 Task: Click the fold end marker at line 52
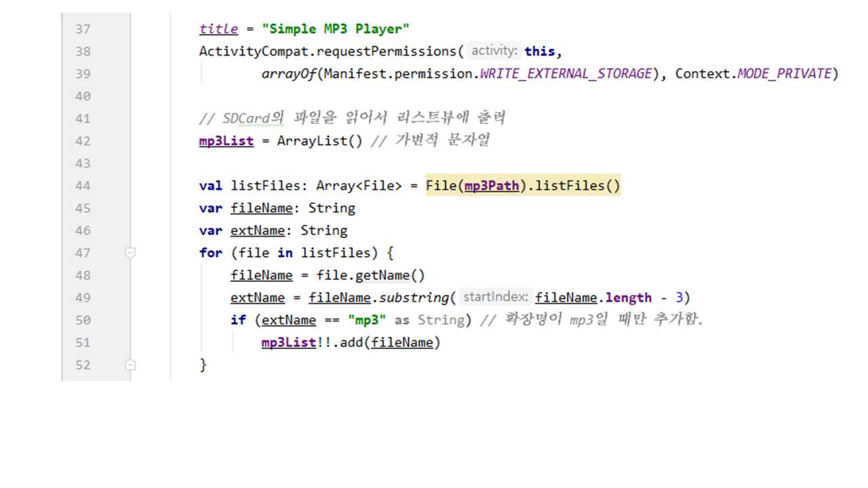[131, 365]
